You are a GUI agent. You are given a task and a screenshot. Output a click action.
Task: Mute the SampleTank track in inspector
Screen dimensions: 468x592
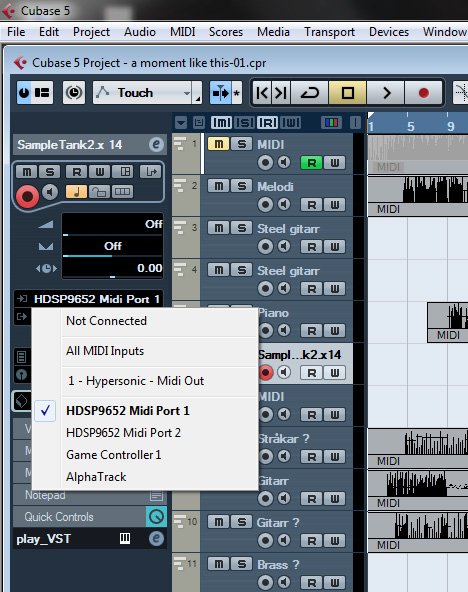pyautogui.click(x=26, y=172)
